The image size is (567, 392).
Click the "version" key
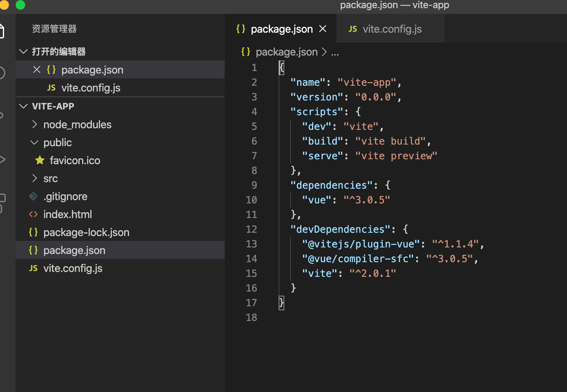point(317,97)
